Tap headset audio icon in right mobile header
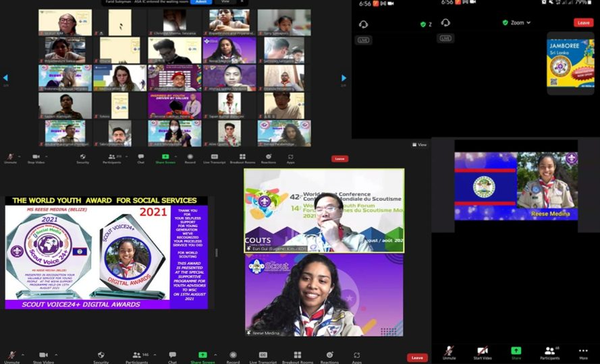 445,22
